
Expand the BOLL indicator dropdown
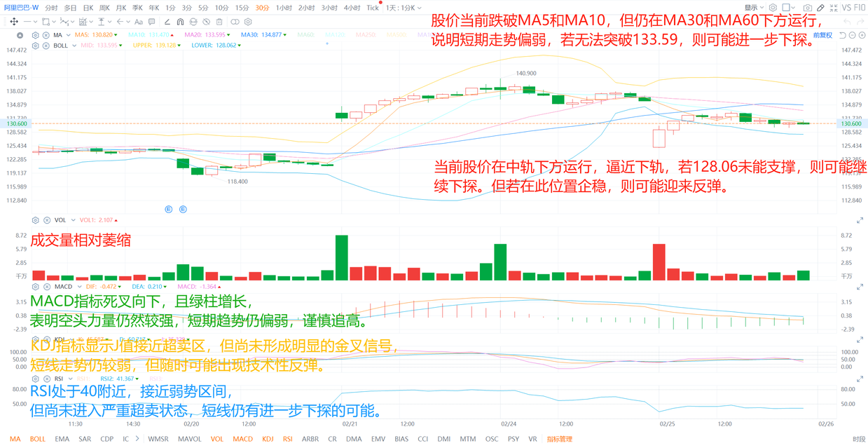click(74, 46)
